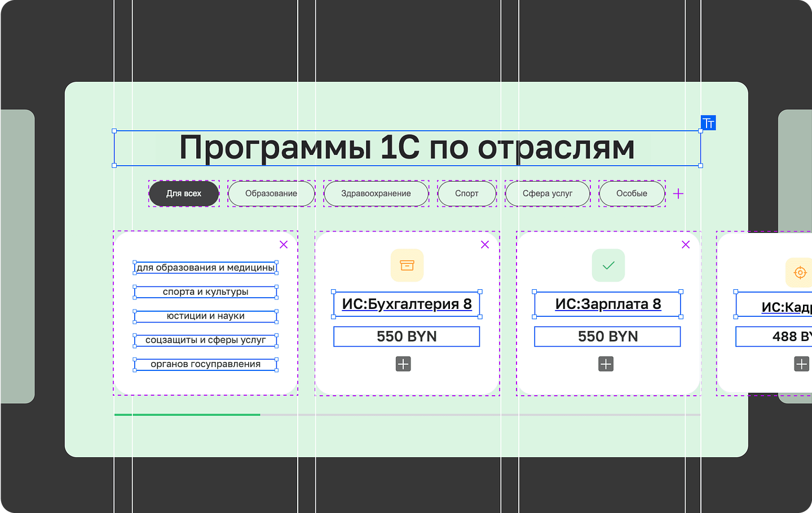Select the 550 BYN price under ИС:Бухгалтерия 8

(x=407, y=337)
